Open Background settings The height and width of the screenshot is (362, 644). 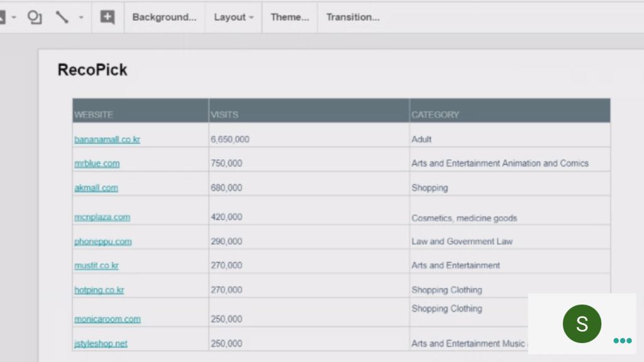pyautogui.click(x=164, y=17)
